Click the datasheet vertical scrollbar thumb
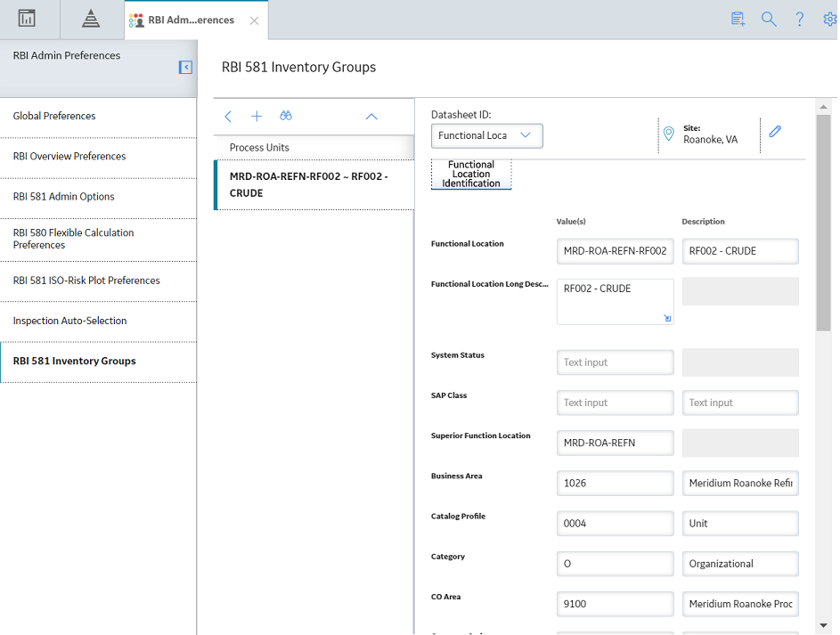This screenshot has width=840, height=635. [x=823, y=222]
